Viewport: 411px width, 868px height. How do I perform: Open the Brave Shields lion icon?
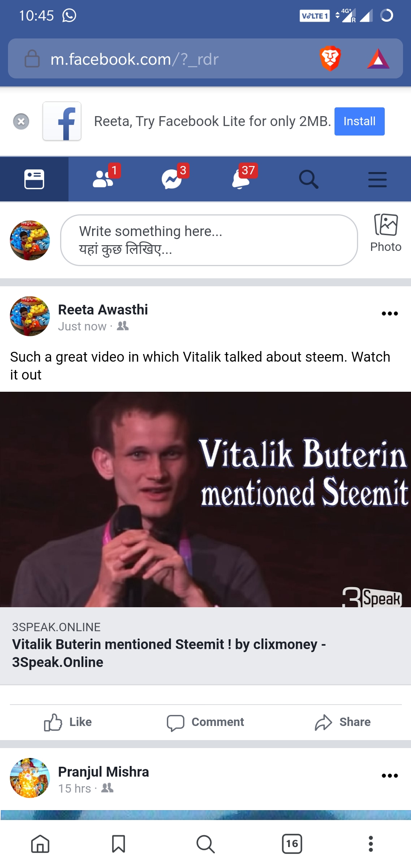click(x=330, y=59)
